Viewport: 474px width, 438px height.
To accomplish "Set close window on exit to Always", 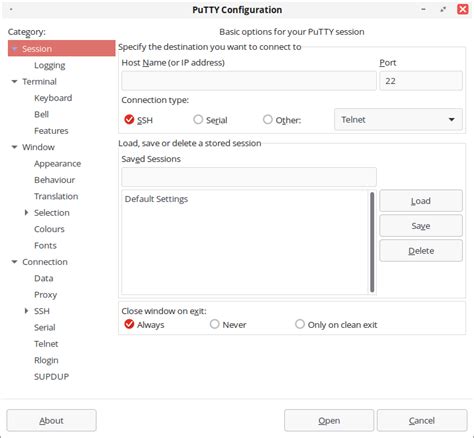I will coord(129,324).
